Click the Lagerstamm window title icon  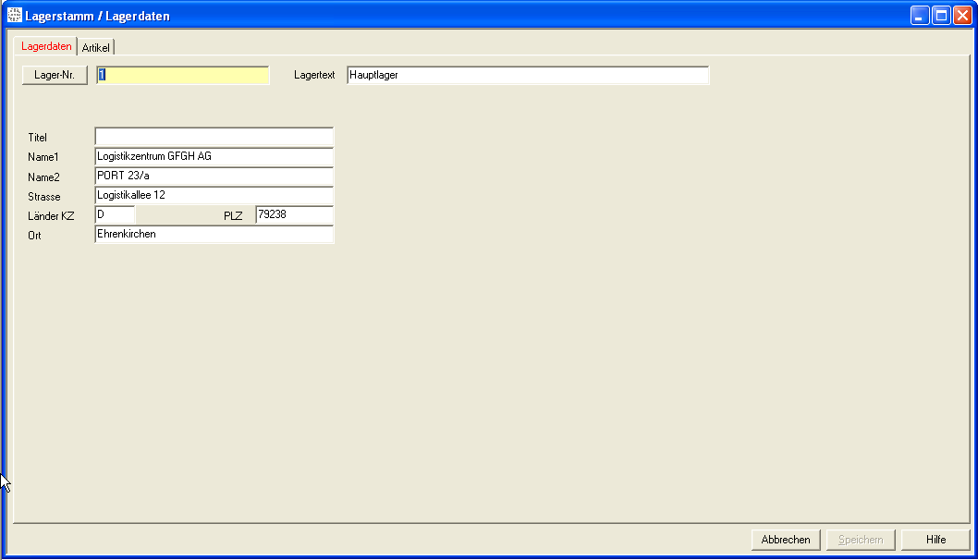click(x=15, y=15)
